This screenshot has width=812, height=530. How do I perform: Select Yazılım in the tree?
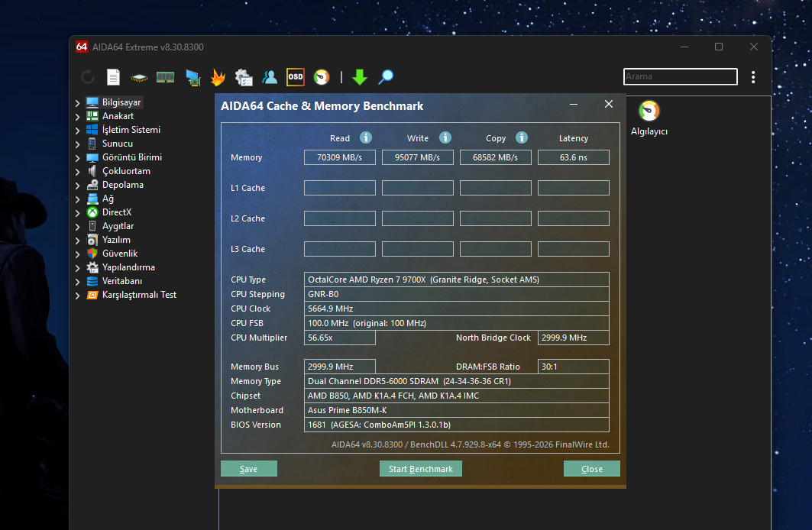point(116,240)
